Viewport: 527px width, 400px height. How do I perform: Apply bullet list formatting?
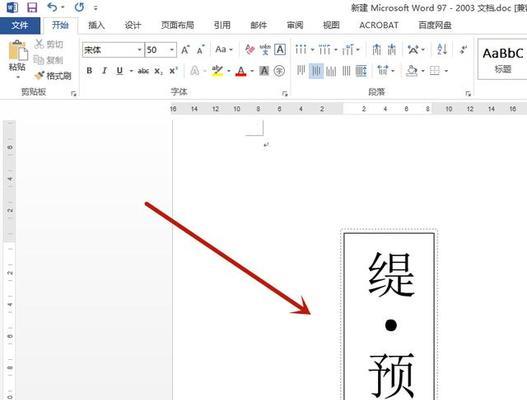[x=301, y=50]
